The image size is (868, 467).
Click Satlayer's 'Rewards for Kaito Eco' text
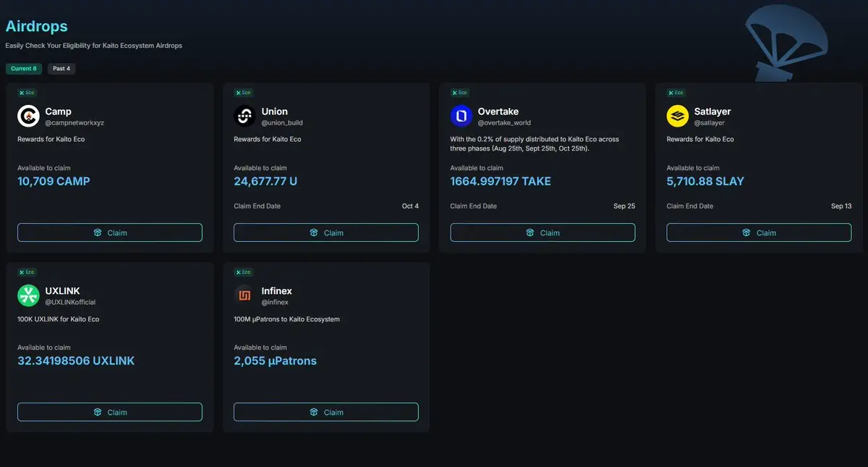[699, 139]
